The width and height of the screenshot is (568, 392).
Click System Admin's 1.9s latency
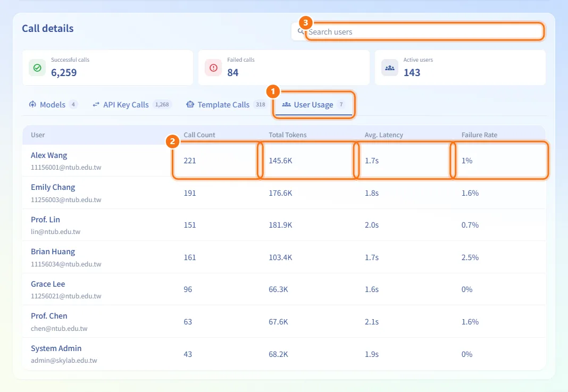(x=372, y=354)
